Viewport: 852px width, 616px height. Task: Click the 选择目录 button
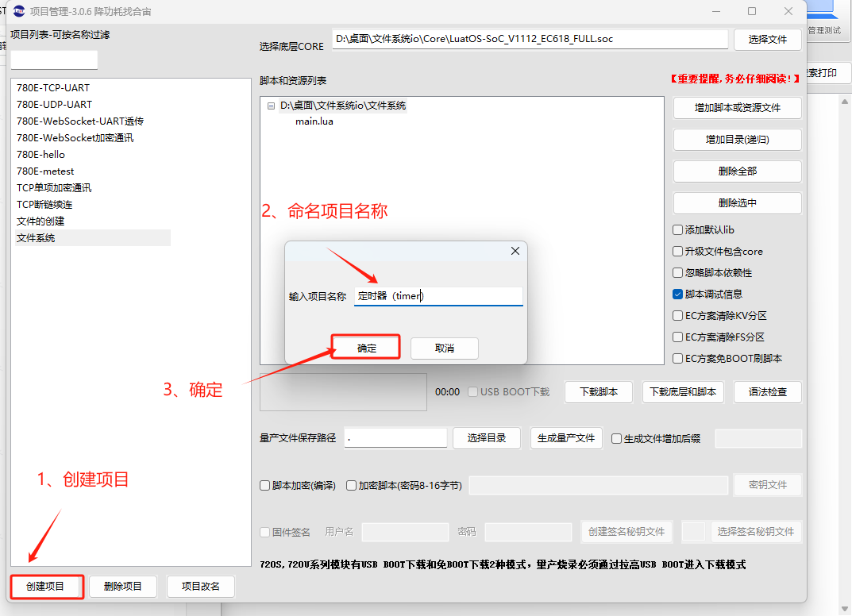point(487,438)
